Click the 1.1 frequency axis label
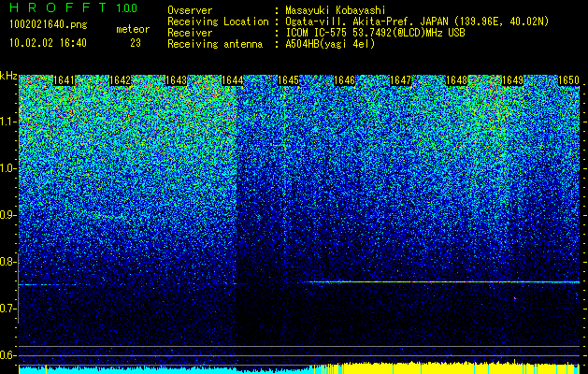This screenshot has height=374, width=588. (7, 122)
